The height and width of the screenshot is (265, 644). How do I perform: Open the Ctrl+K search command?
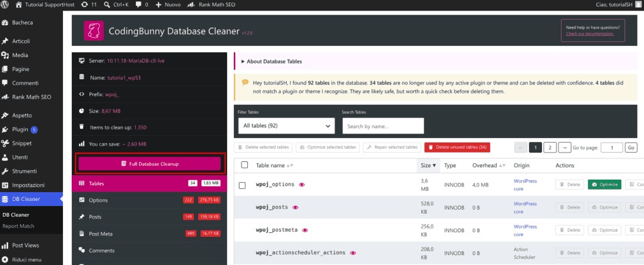point(117,5)
